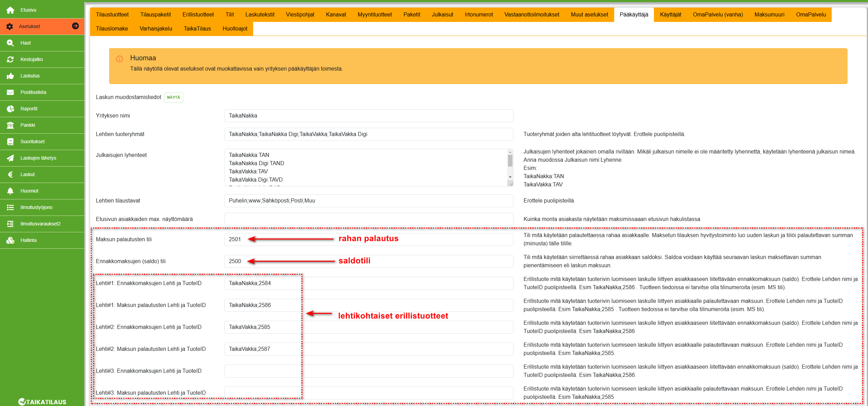This screenshot has width=868, height=406.
Task: Click the Postituslista envelope icon
Action: tap(10, 92)
